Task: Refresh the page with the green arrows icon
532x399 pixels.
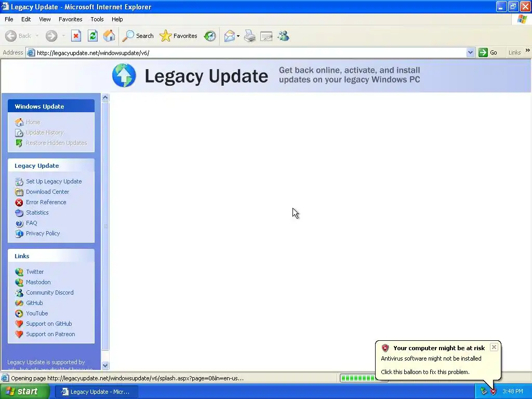Action: (x=92, y=36)
